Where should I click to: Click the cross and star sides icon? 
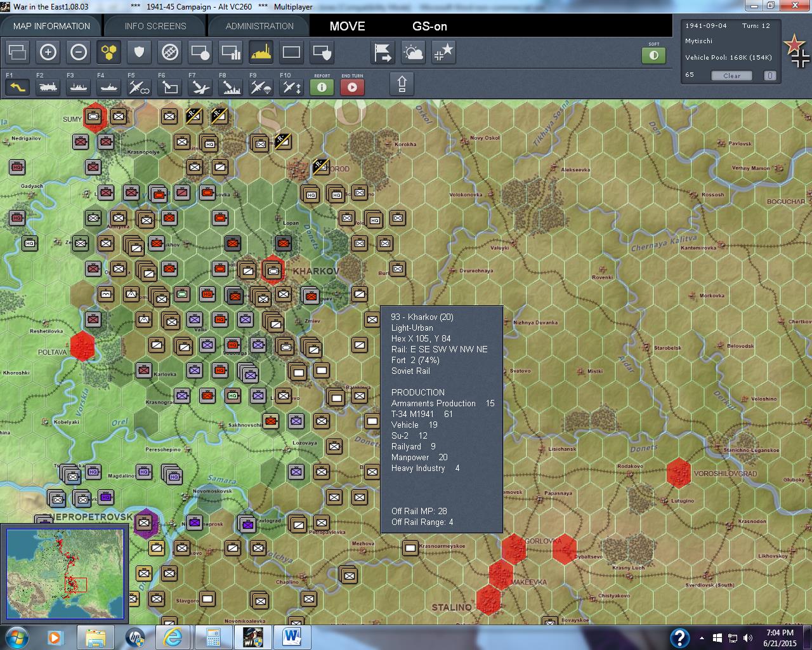[x=444, y=52]
